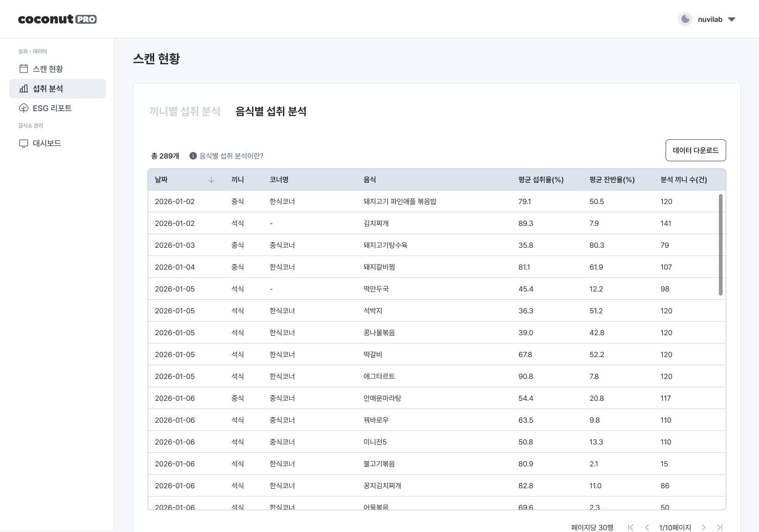Open 대시보드 in sidebar
Image resolution: width=759 pixels, height=532 pixels.
coord(57,143)
